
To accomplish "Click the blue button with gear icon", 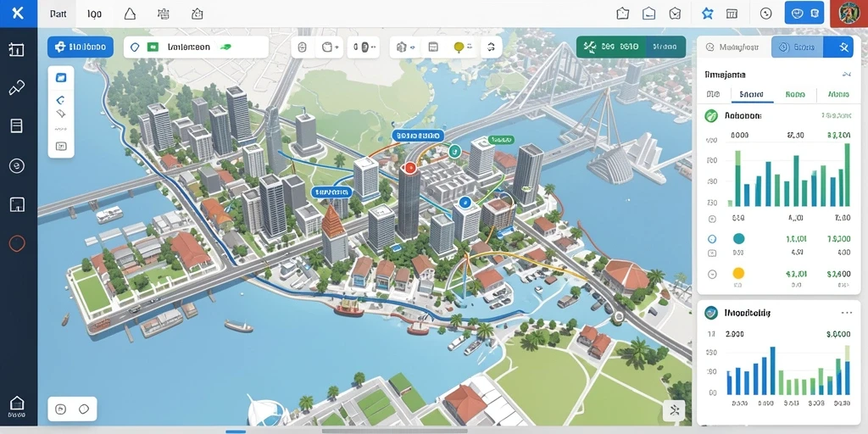I will click(81, 47).
